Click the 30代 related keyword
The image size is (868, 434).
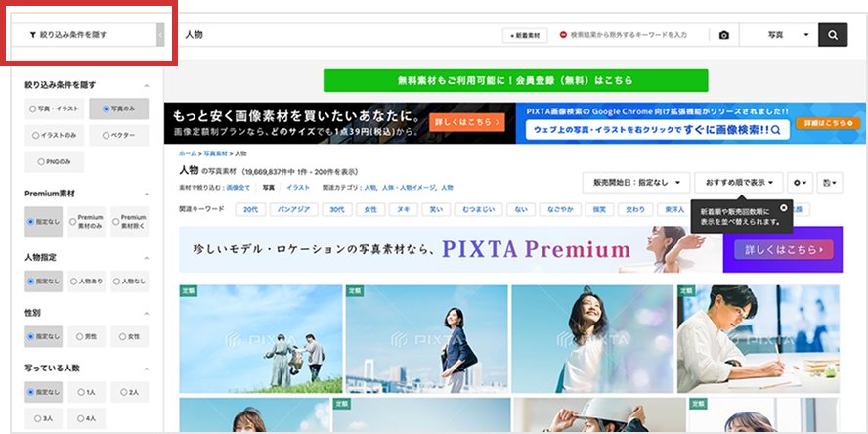pyautogui.click(x=337, y=210)
